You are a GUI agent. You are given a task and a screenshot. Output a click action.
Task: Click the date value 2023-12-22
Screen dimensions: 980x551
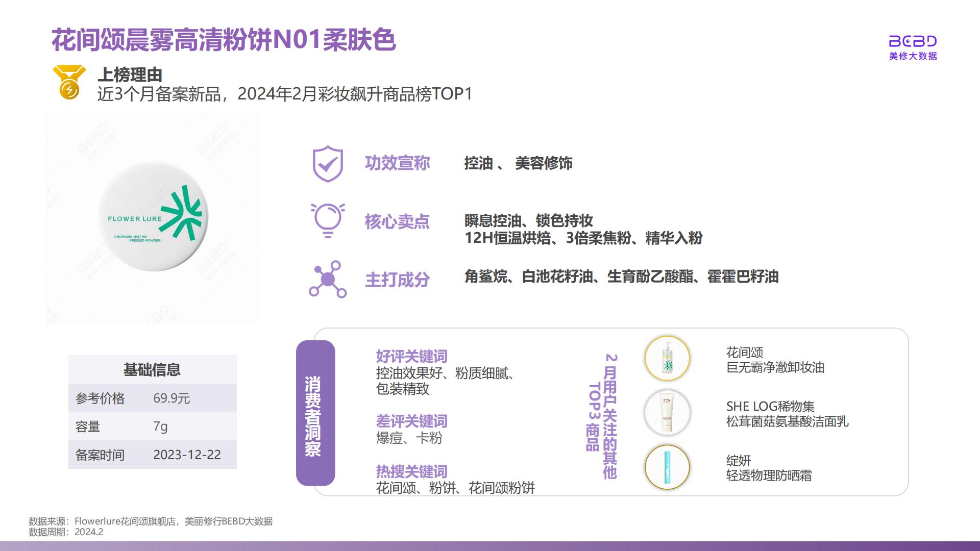187,455
